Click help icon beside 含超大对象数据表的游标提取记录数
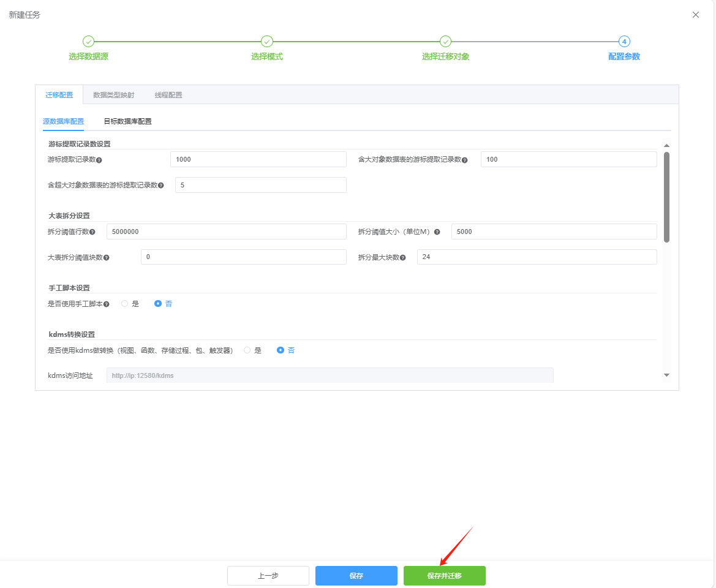Viewport: 716px width, 588px height. [160, 186]
